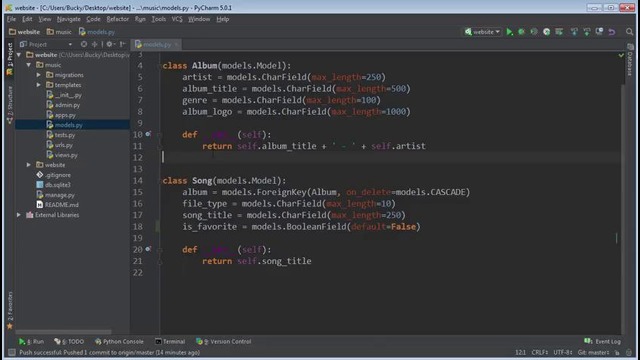Run with coverage icon in toolbar

coord(534,32)
